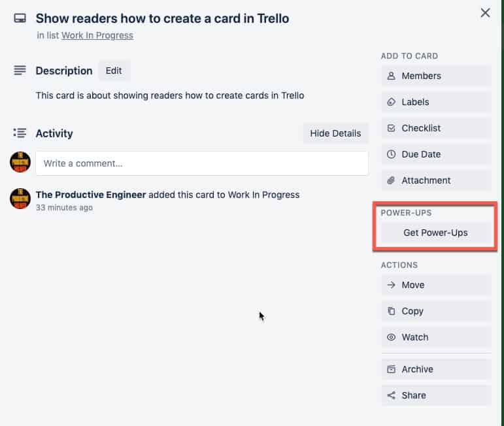This screenshot has width=504, height=426.
Task: Click the Attachment paperclip icon
Action: coord(391,180)
